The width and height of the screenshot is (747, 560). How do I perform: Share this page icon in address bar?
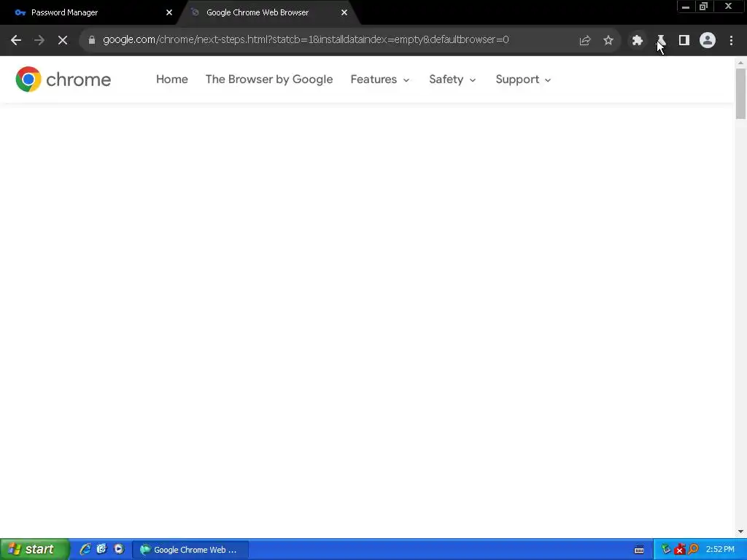(x=584, y=41)
